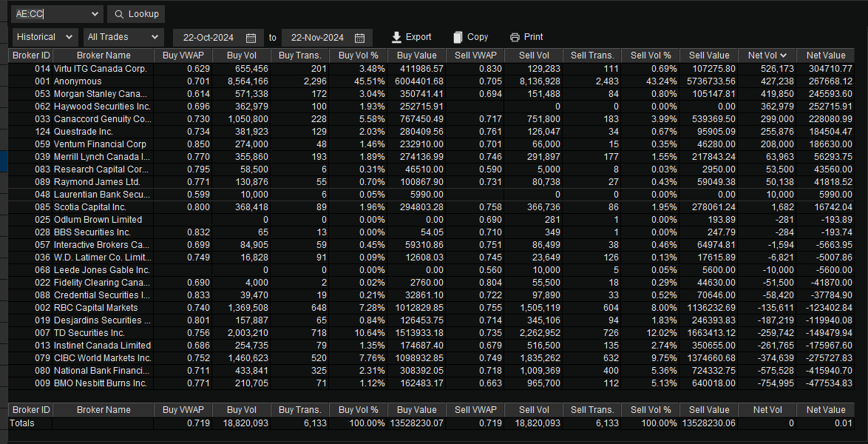Viewport: 868px width, 444px height.
Task: Sort by Broker ID column header
Action: [x=31, y=55]
